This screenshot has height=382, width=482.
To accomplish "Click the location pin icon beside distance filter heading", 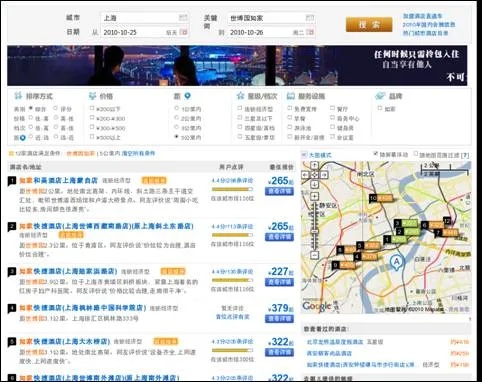I will [188, 96].
